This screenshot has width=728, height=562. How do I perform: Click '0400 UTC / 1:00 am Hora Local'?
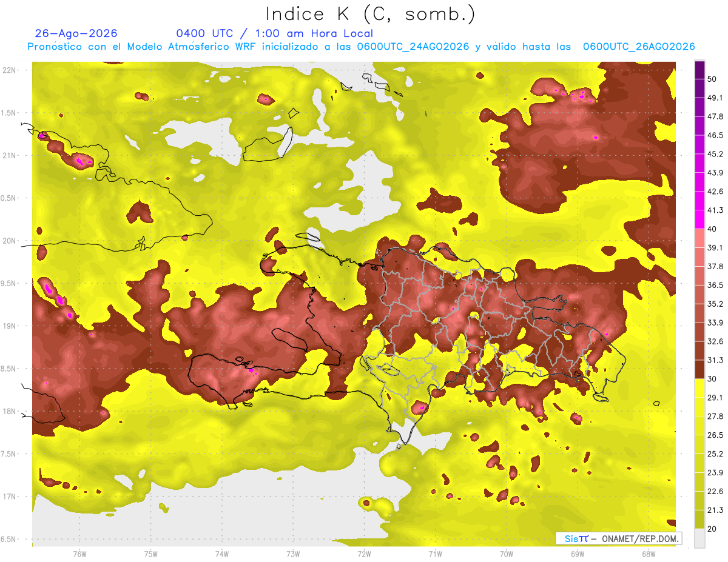click(274, 33)
